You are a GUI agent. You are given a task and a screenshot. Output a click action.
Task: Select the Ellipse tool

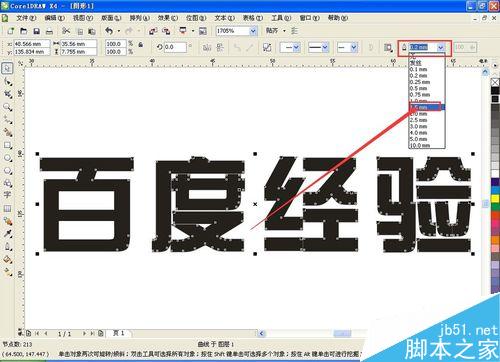pos(7,158)
